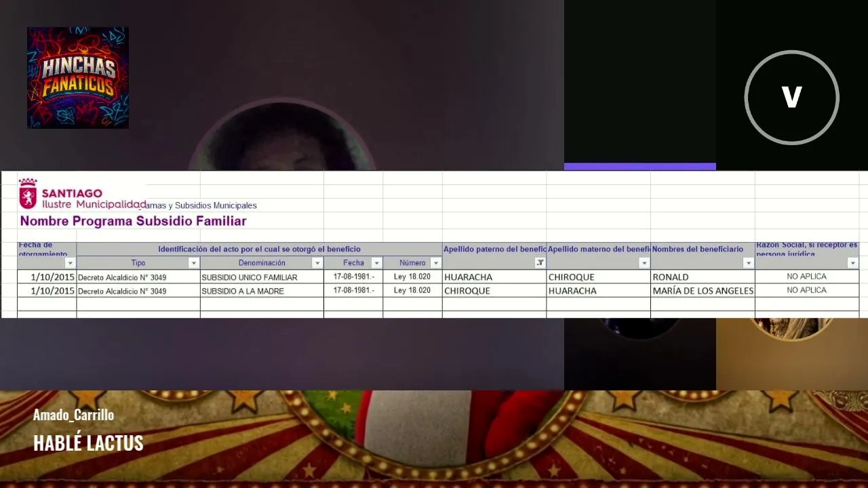
Task: Click the "Nombres del beneficiario" header text
Action: 698,249
